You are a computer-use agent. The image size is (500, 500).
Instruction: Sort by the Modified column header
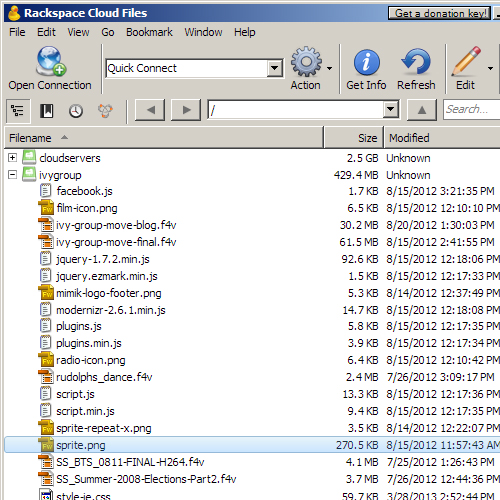coord(442,138)
